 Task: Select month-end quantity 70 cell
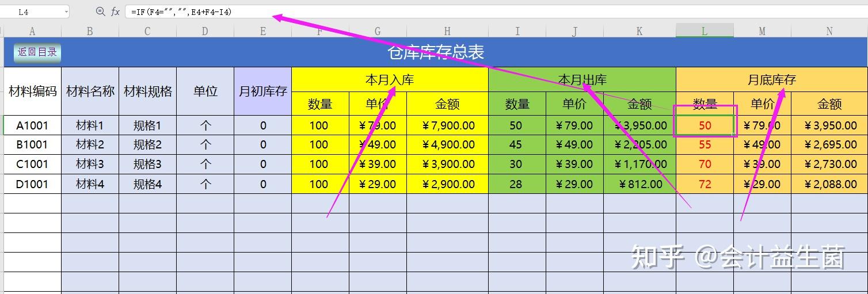[x=705, y=164]
